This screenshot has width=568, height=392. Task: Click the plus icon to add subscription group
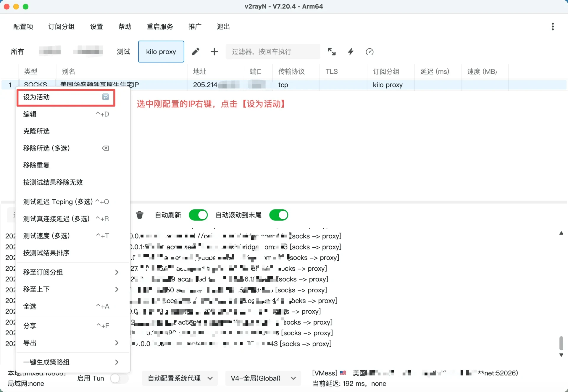click(214, 51)
